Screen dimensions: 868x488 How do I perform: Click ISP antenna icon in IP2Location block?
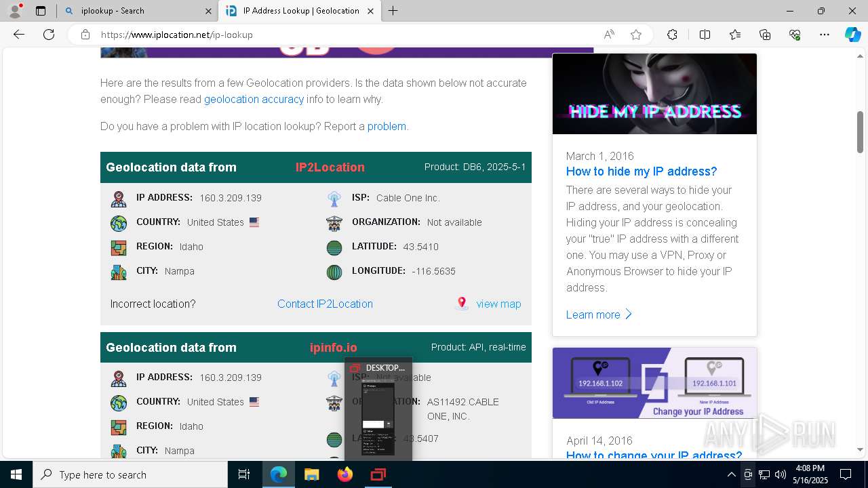[x=334, y=199]
